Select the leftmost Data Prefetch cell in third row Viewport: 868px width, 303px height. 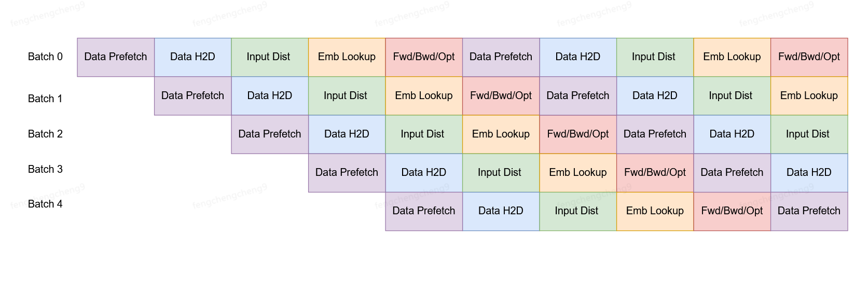(x=269, y=134)
